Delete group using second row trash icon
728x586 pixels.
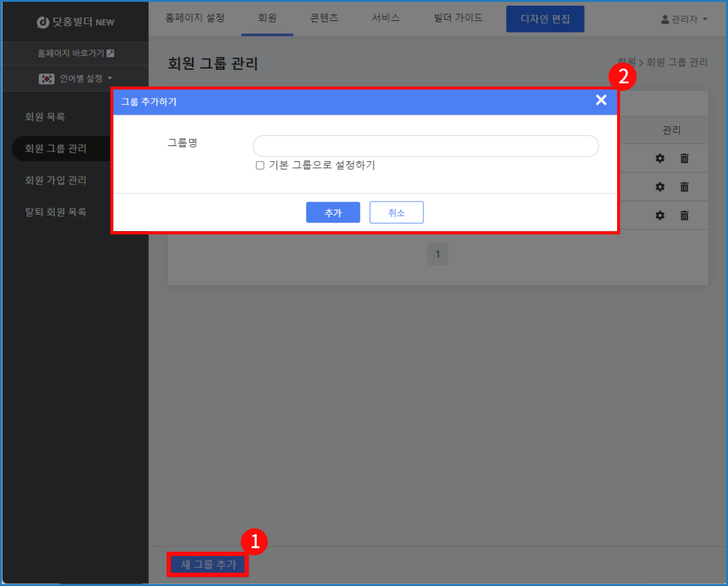[684, 187]
